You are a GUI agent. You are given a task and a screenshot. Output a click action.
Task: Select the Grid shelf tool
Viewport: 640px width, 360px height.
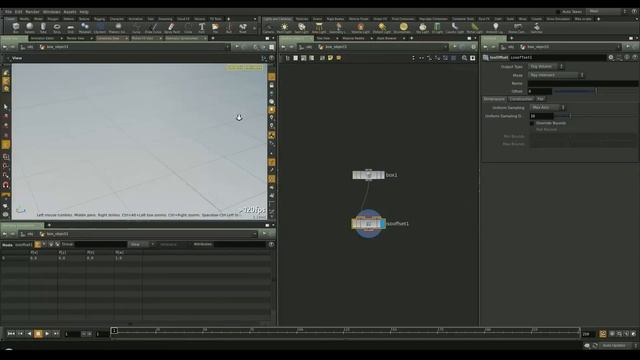click(x=71, y=28)
